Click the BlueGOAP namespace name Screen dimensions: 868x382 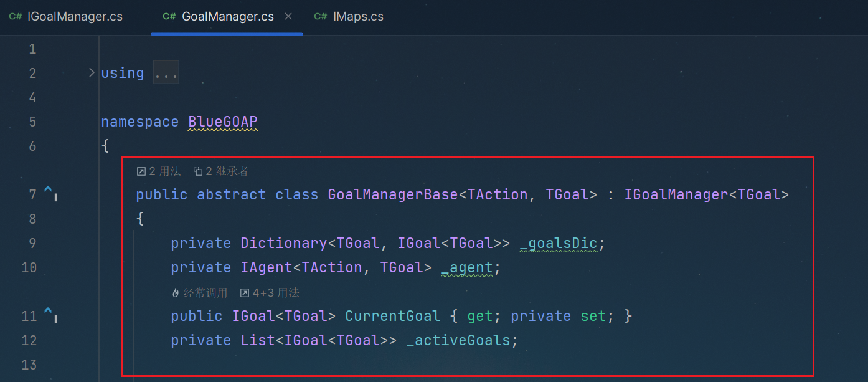223,122
